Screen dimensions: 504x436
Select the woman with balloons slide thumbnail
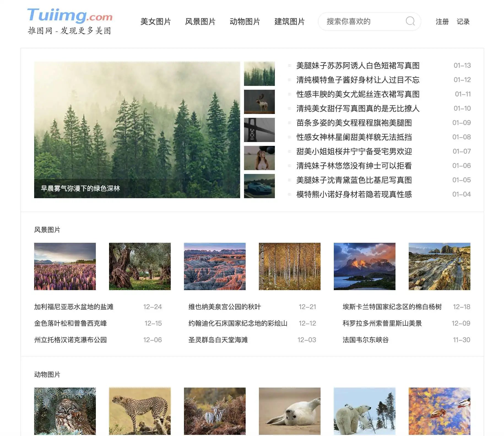(259, 158)
